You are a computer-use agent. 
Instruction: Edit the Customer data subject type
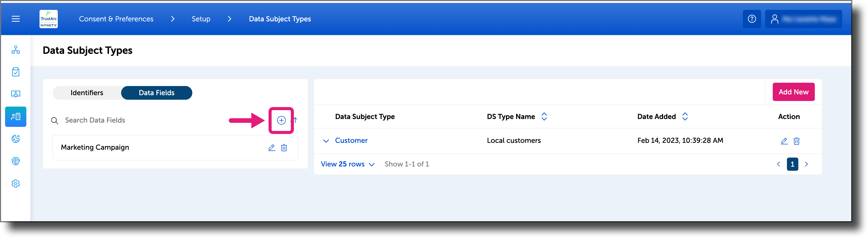(784, 141)
